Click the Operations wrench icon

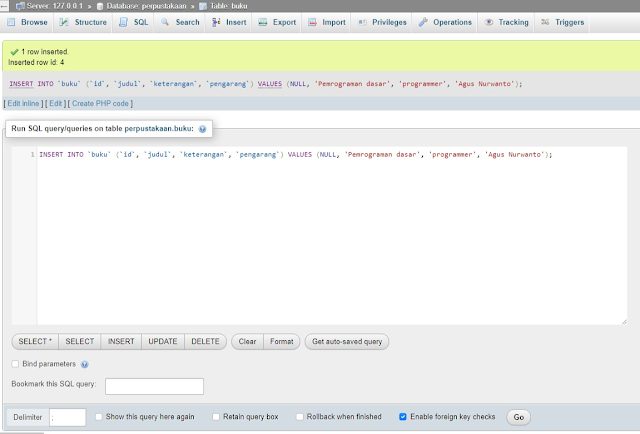[423, 22]
